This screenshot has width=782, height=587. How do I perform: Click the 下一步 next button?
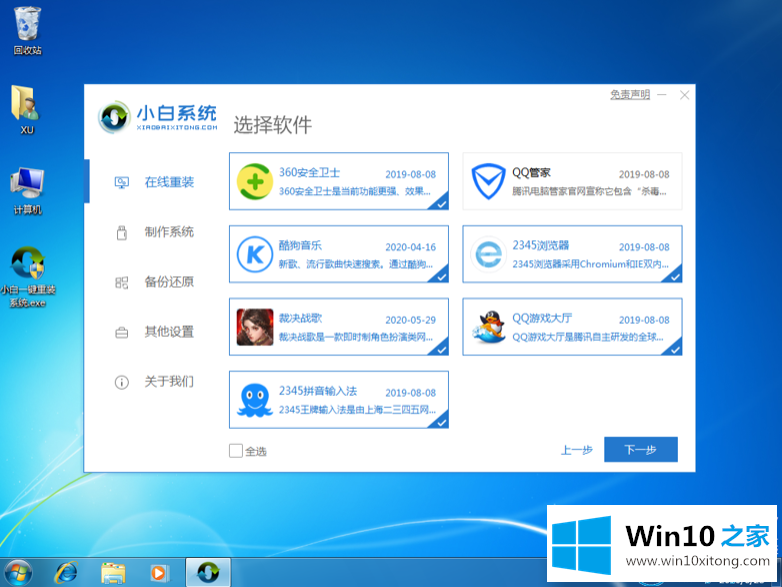[641, 450]
